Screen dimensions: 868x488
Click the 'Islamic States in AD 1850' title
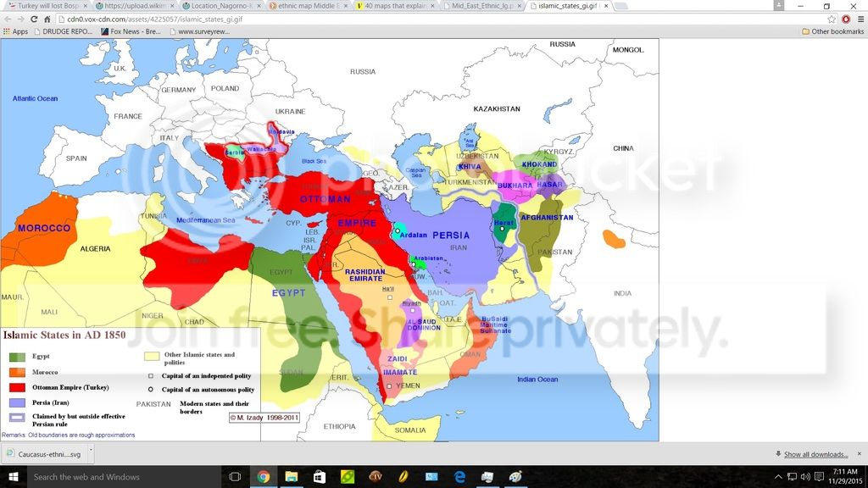point(64,335)
